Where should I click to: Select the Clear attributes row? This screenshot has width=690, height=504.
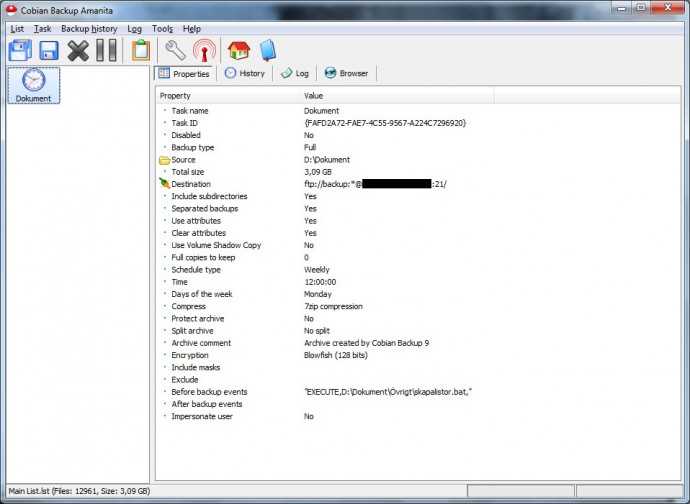pyautogui.click(x=418, y=233)
